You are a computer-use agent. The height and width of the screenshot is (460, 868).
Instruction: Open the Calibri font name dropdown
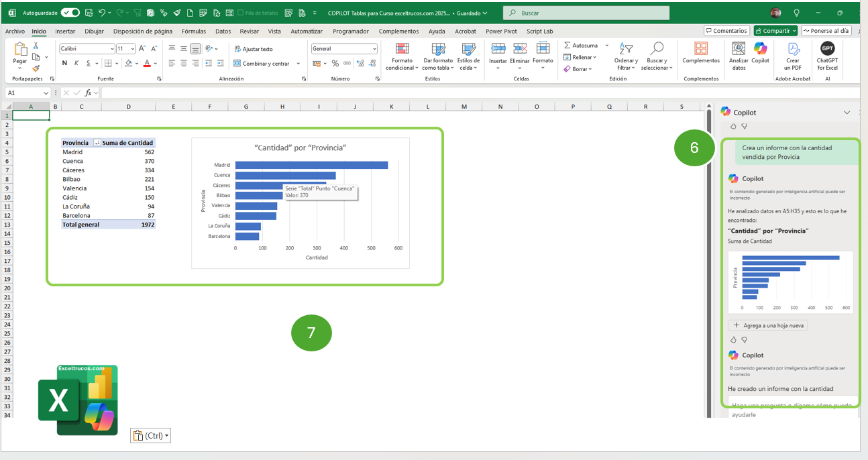click(111, 49)
